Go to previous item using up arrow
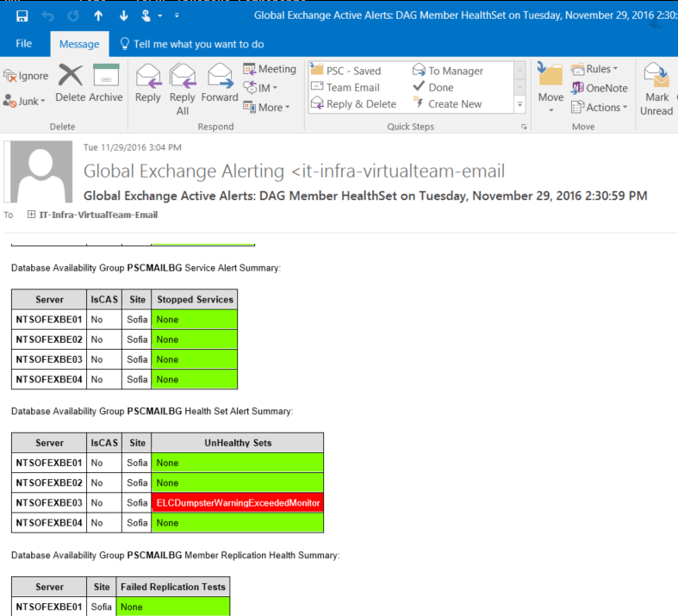 click(x=98, y=16)
